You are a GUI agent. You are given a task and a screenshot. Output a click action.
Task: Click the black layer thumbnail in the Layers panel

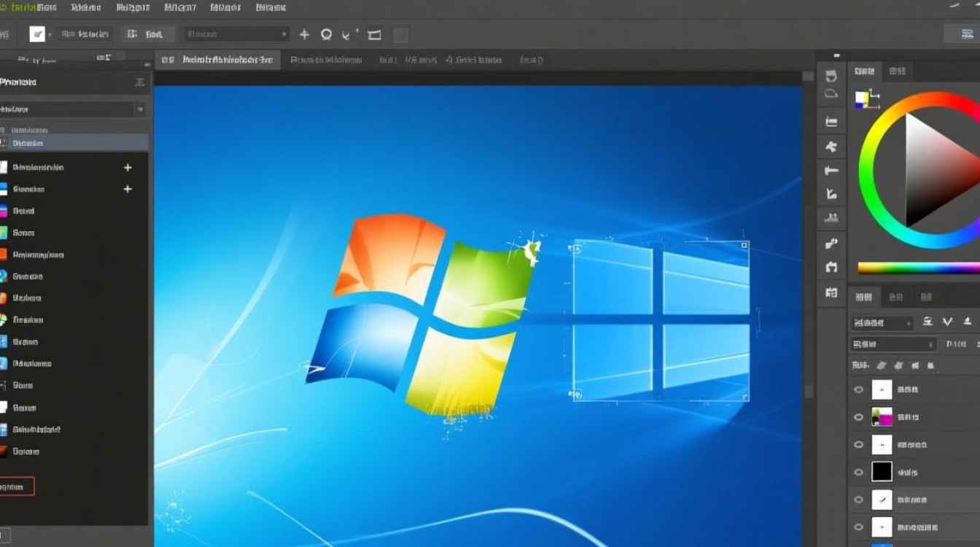coord(881,472)
